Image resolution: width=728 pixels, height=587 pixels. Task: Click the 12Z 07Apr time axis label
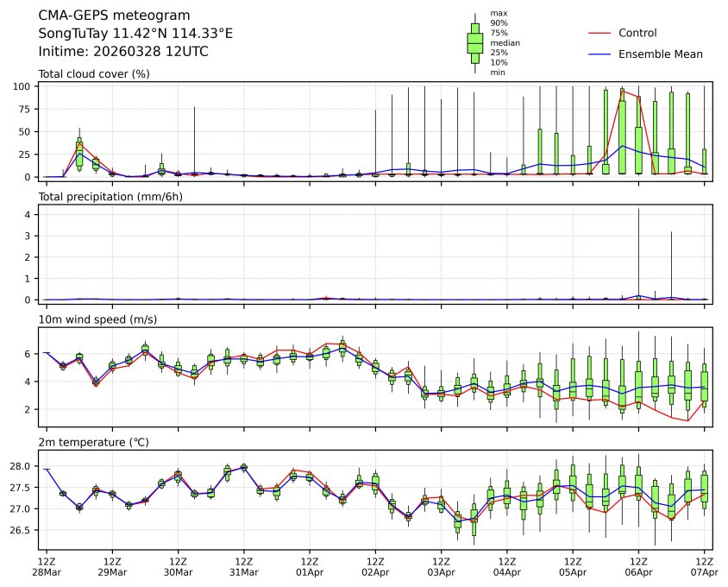click(x=704, y=566)
